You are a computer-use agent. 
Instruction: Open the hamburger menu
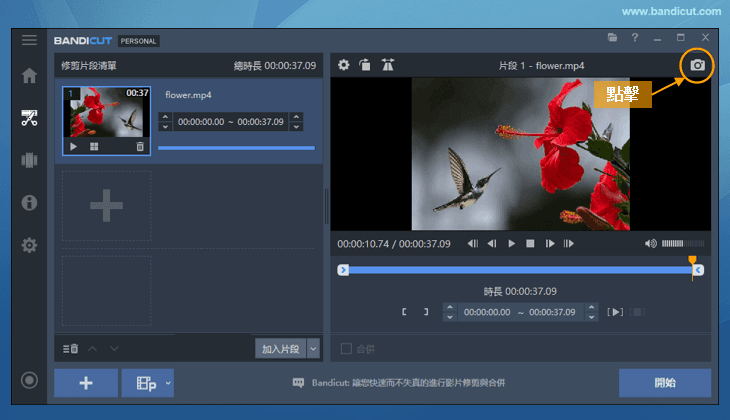30,40
